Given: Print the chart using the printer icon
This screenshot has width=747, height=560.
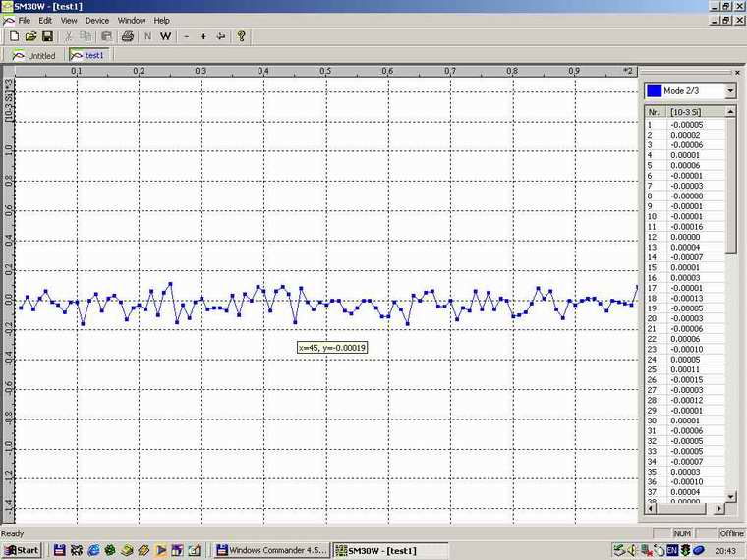Looking at the screenshot, I should [127, 36].
